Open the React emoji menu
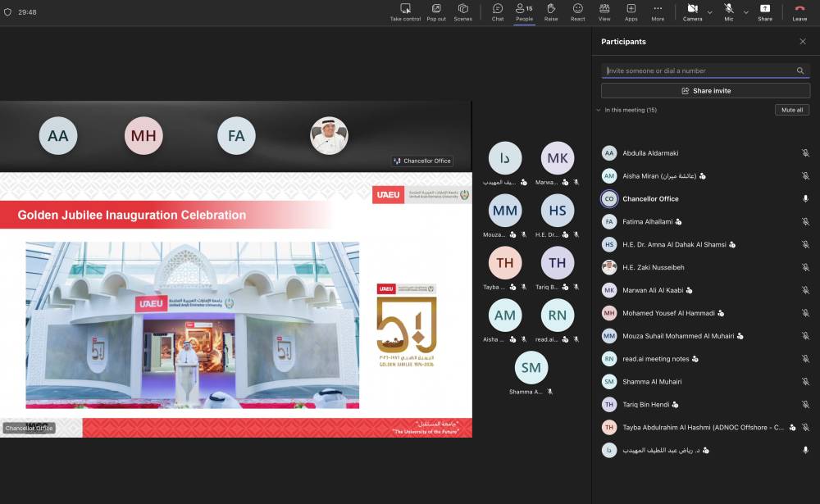Screen dimensions: 820x504 (578, 11)
